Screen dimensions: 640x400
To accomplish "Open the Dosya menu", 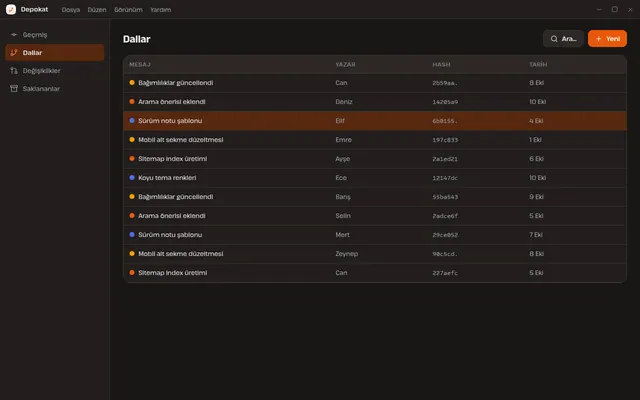I will (x=71, y=9).
